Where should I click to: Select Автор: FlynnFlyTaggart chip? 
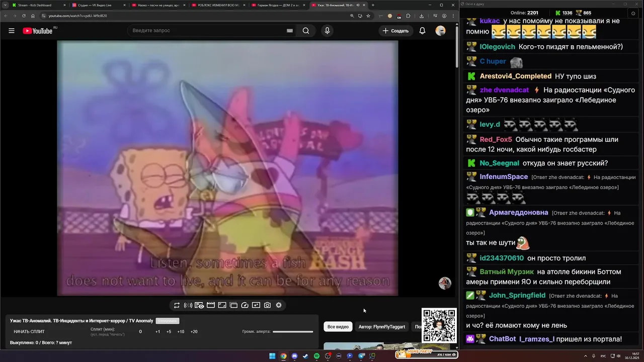(382, 327)
